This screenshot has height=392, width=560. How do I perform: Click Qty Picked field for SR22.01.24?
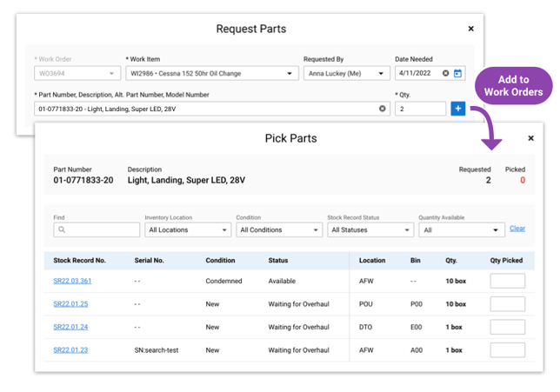tap(508, 327)
